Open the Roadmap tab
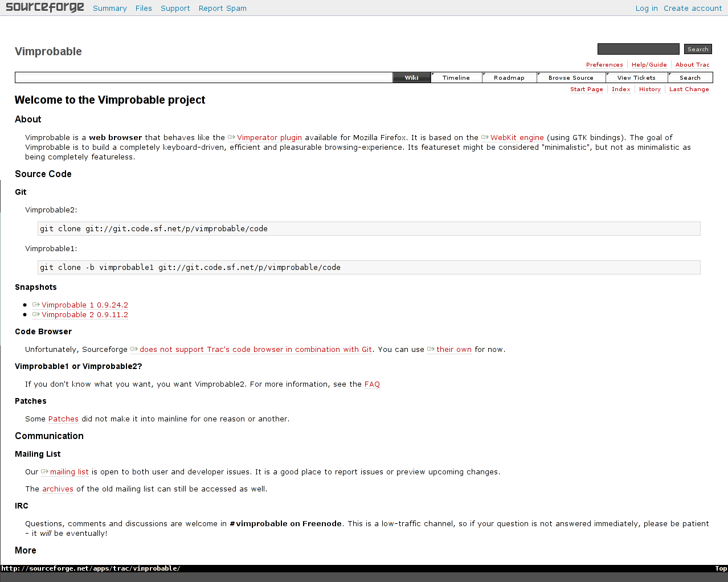 509,77
